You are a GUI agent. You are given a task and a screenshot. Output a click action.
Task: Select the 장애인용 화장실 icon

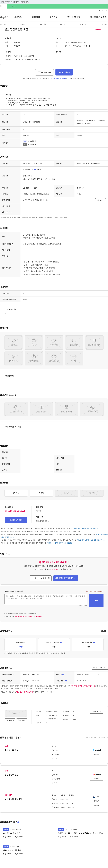[x=66, y=409]
